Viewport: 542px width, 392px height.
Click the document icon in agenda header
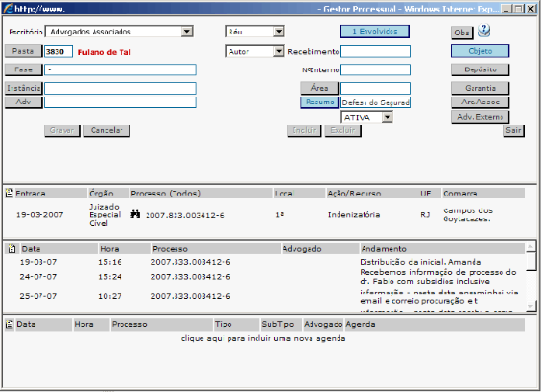9,324
